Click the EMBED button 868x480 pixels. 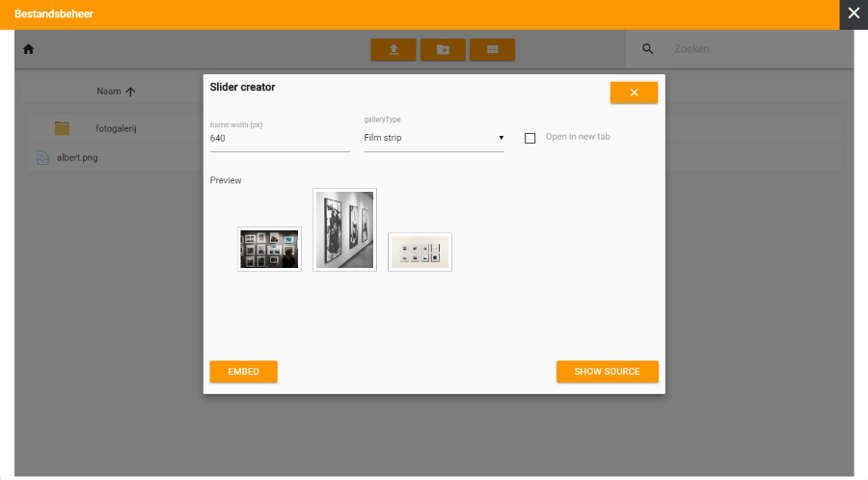click(x=244, y=372)
